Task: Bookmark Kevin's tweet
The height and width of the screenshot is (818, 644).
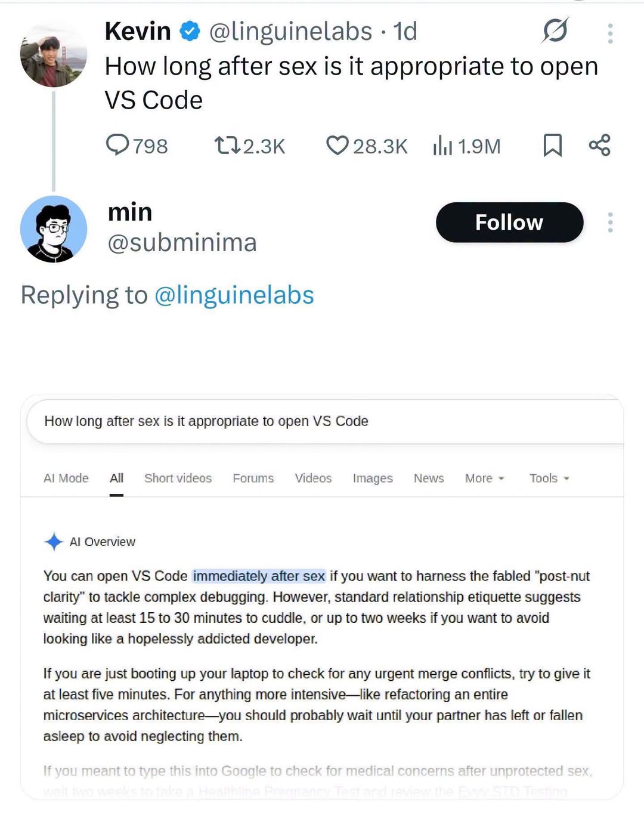Action: (552, 145)
